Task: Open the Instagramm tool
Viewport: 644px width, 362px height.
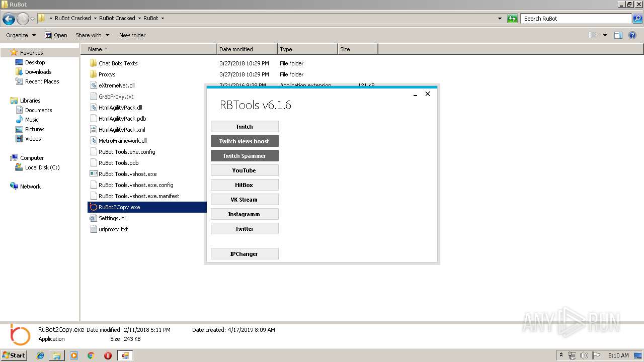Action: tap(245, 214)
